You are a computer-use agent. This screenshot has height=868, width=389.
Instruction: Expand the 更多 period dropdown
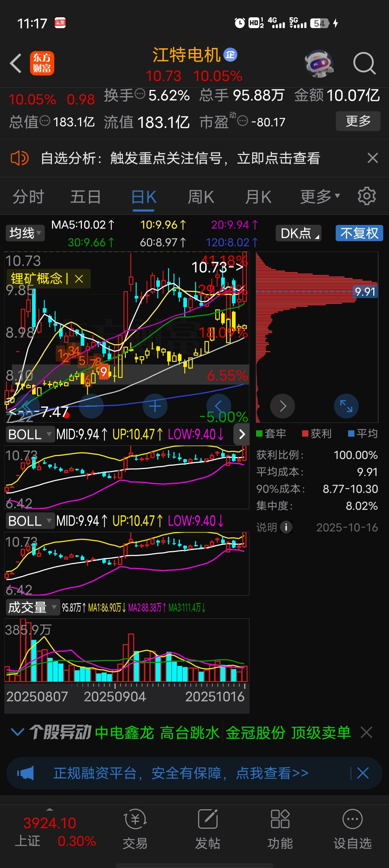coord(320,197)
